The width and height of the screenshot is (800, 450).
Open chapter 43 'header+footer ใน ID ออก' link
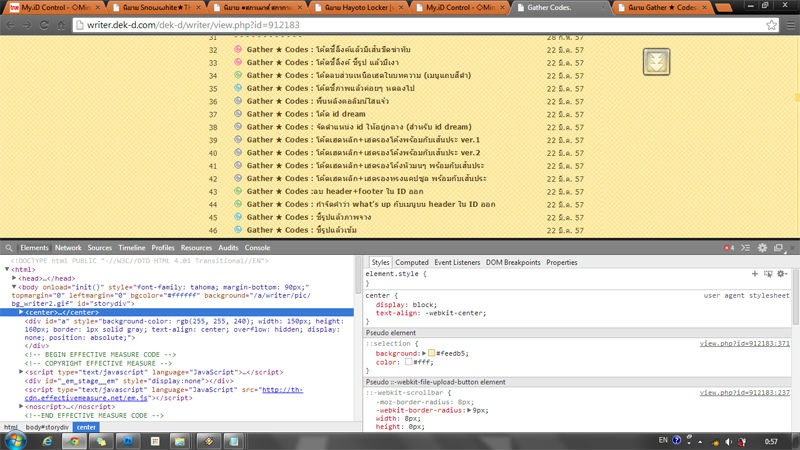(335, 191)
